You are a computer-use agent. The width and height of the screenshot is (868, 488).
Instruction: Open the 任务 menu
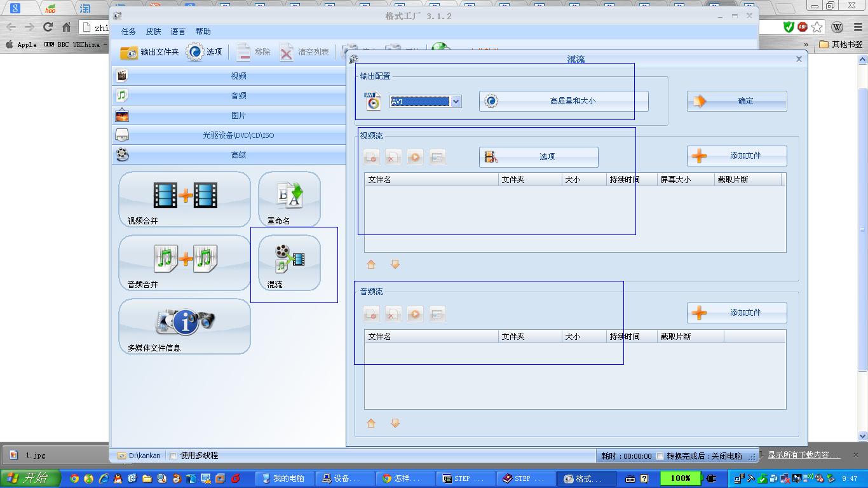[x=128, y=31]
